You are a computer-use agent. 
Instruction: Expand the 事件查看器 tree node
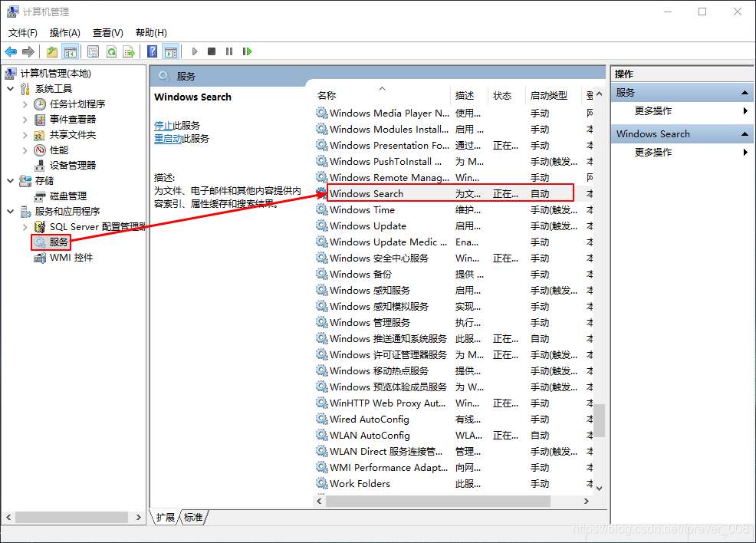coord(25,120)
